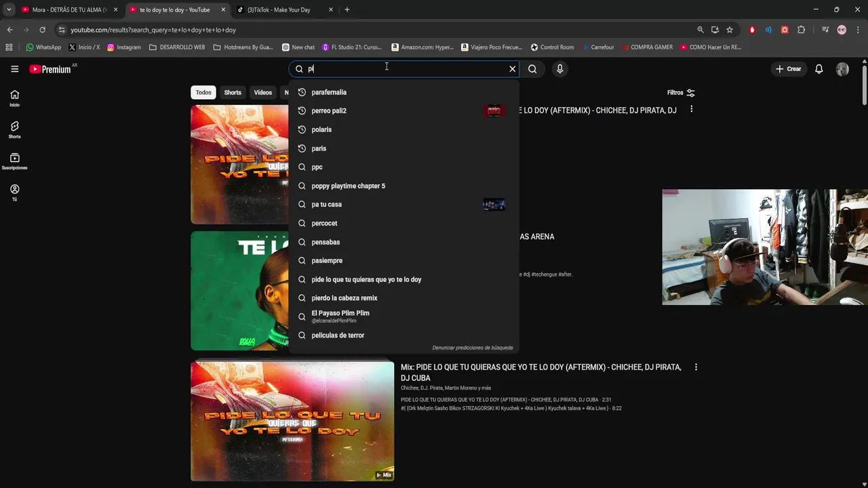868x488 pixels.
Task: Open a new browser tab
Action: (347, 9)
